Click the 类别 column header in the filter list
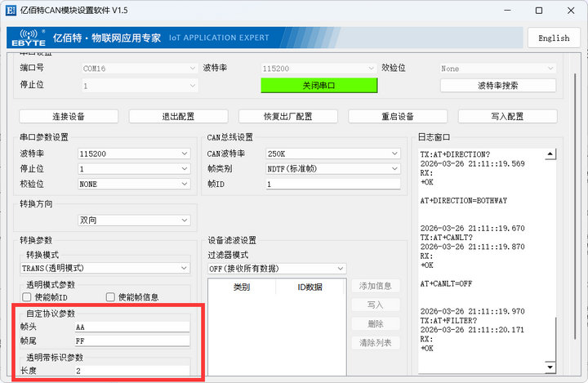Viewport: 588px width, 383px height. [242, 287]
